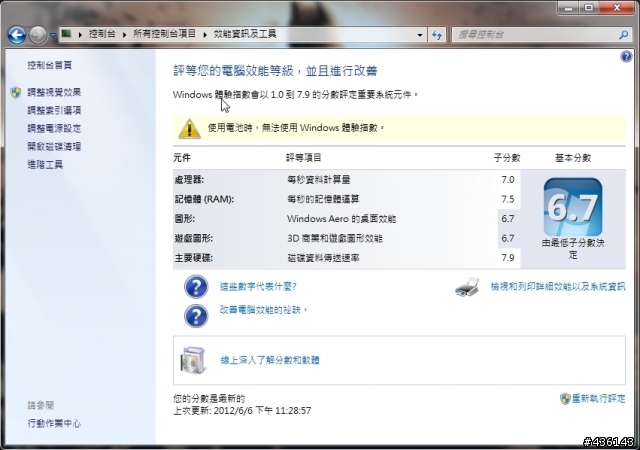Minimize the window

click(x=569, y=7)
